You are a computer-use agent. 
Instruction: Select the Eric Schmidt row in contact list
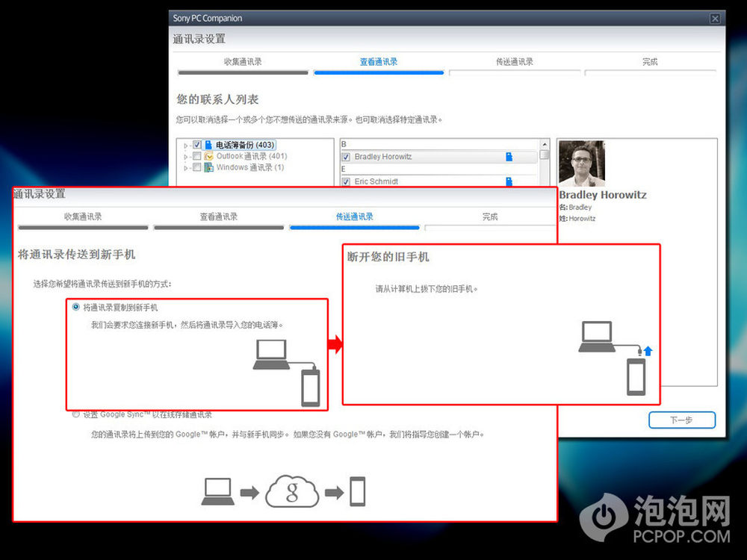(x=438, y=181)
